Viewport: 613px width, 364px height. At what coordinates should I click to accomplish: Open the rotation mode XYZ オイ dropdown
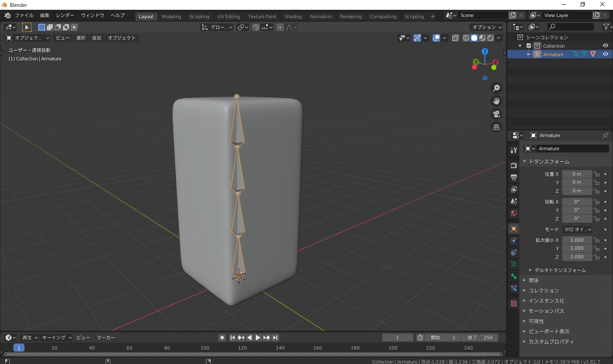(577, 229)
